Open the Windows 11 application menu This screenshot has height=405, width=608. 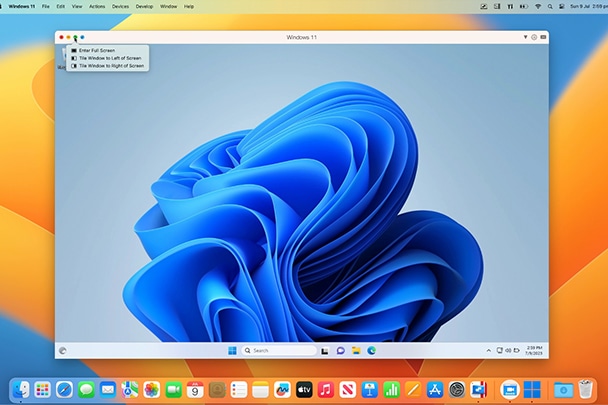coord(22,7)
